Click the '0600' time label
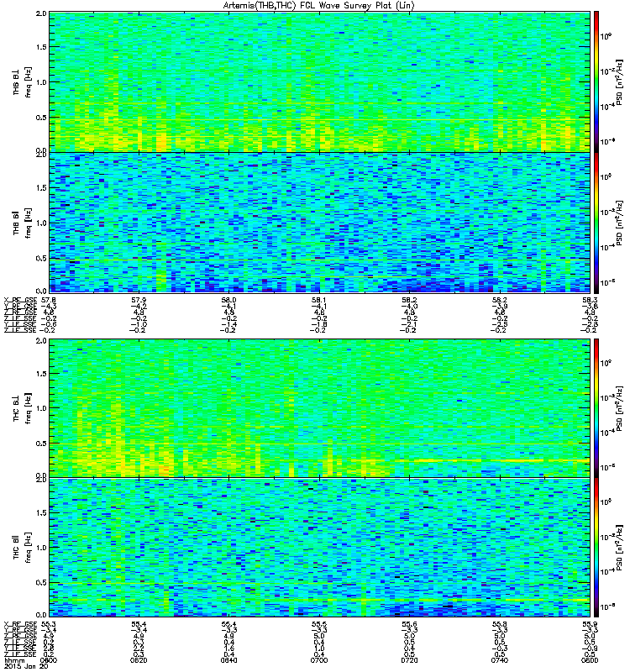 click(49, 660)
